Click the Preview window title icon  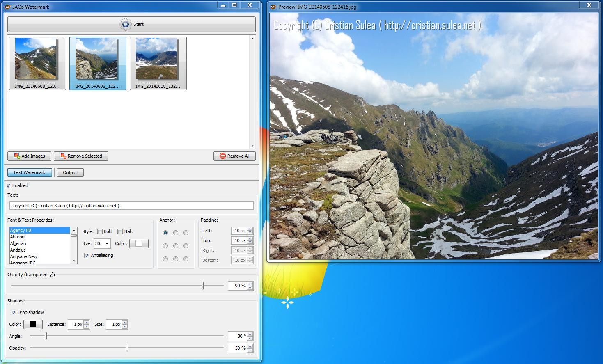coord(273,7)
